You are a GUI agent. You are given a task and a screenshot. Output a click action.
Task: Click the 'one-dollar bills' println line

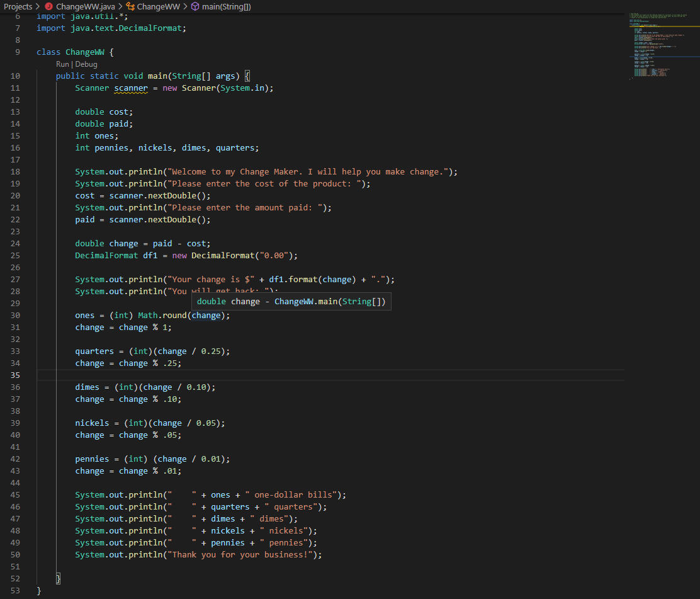pos(211,495)
